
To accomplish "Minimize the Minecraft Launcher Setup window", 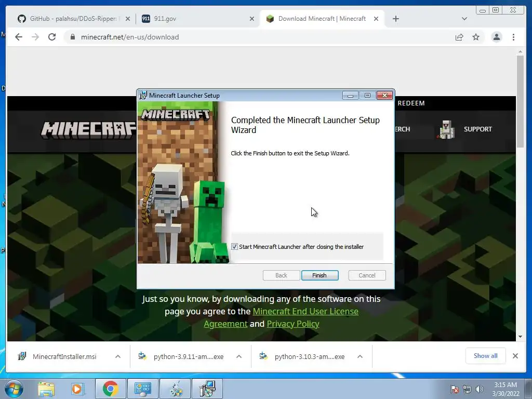I will 350,96.
